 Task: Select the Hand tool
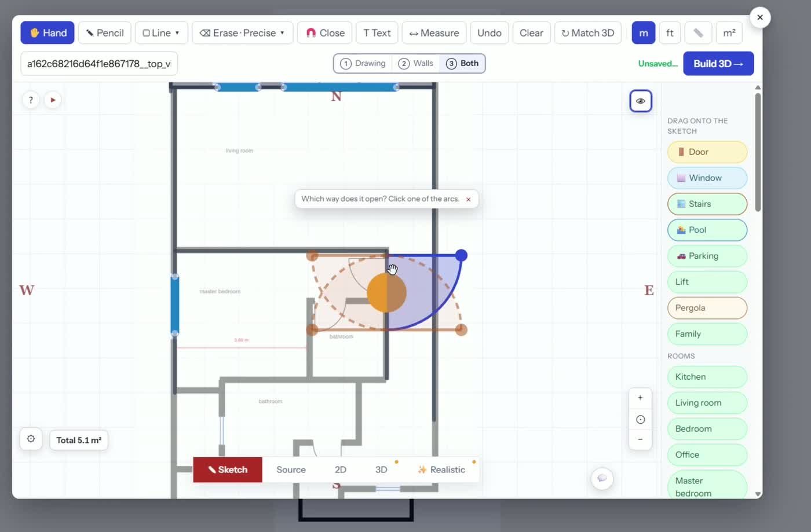point(48,33)
